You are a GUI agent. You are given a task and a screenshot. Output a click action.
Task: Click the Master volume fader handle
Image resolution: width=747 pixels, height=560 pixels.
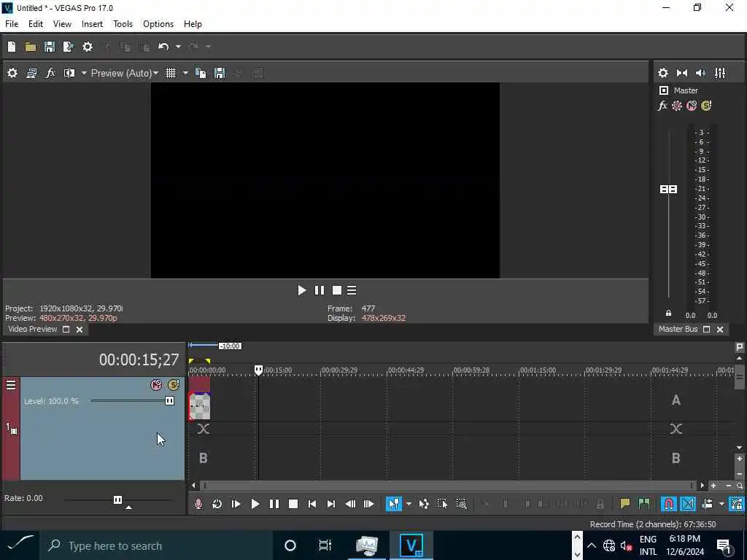668,190
